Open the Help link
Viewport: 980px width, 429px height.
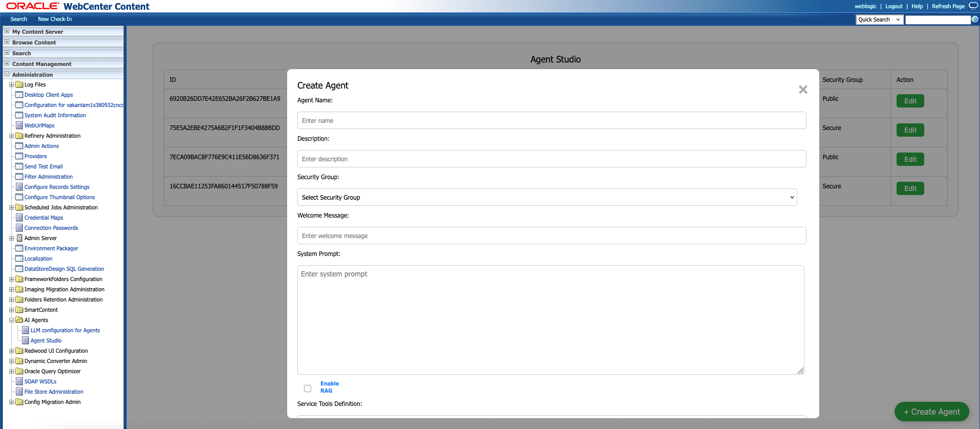[x=917, y=6]
